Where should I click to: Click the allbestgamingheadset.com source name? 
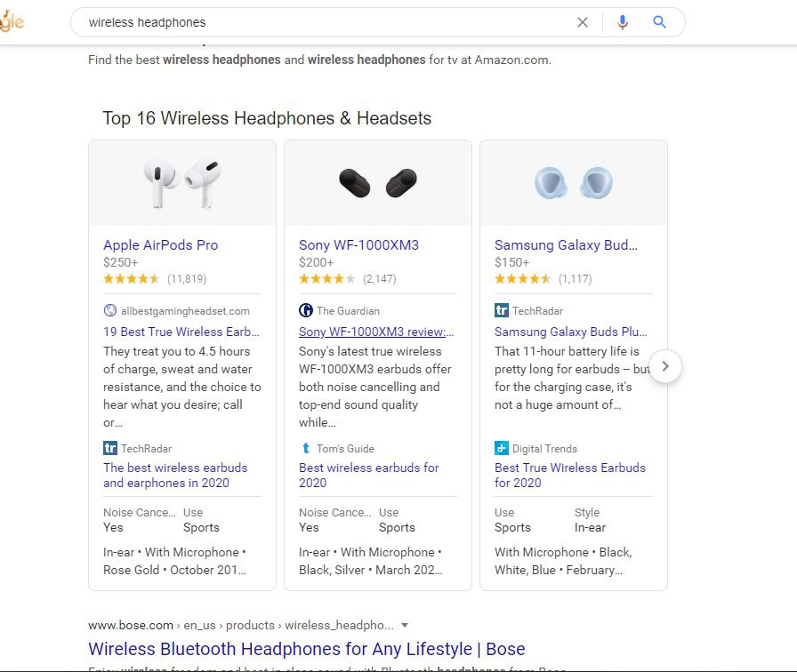pos(185,311)
